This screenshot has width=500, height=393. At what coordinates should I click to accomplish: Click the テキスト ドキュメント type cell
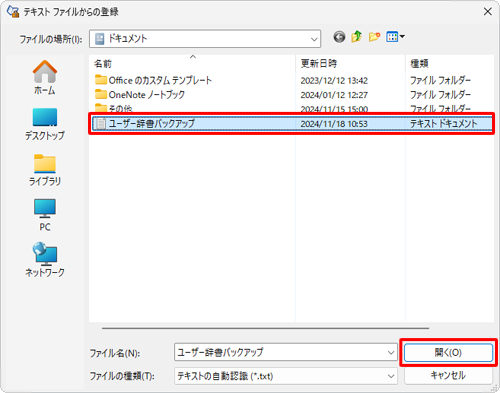coord(443,124)
